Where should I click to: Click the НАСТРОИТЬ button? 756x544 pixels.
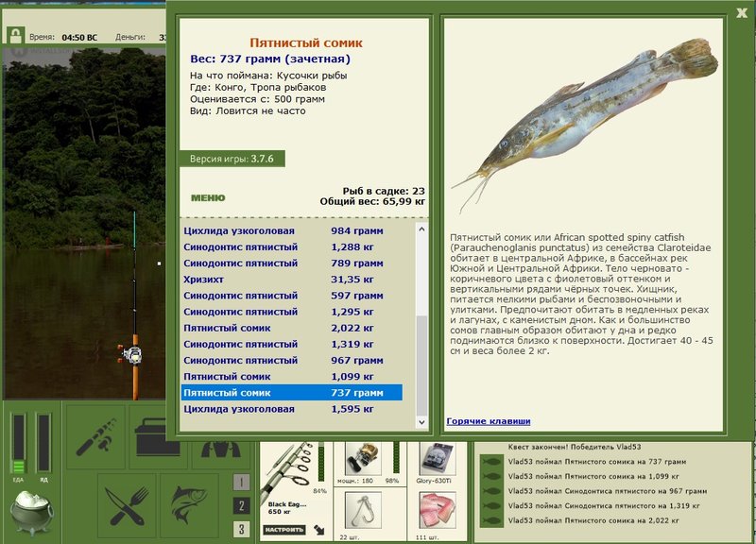coord(284,530)
